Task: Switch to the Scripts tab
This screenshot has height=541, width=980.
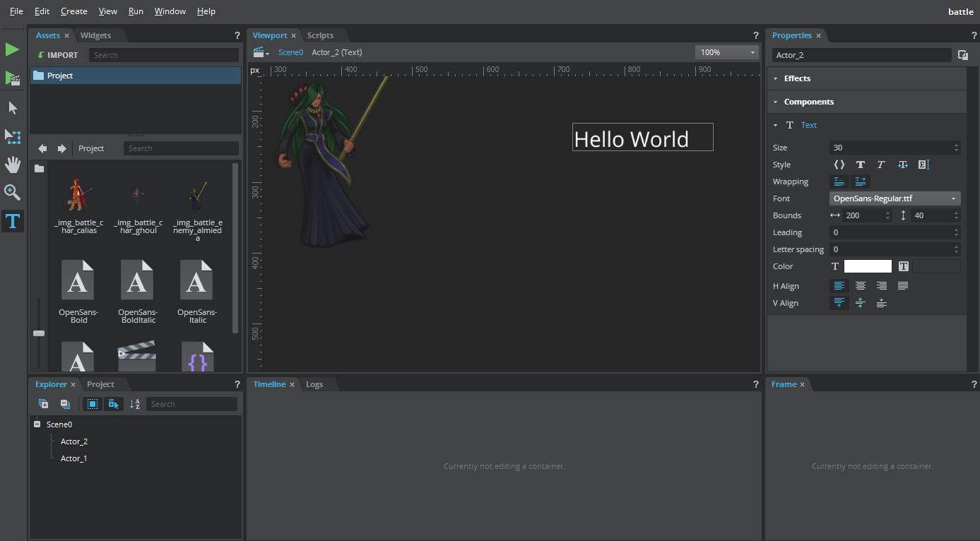Action: [x=320, y=35]
